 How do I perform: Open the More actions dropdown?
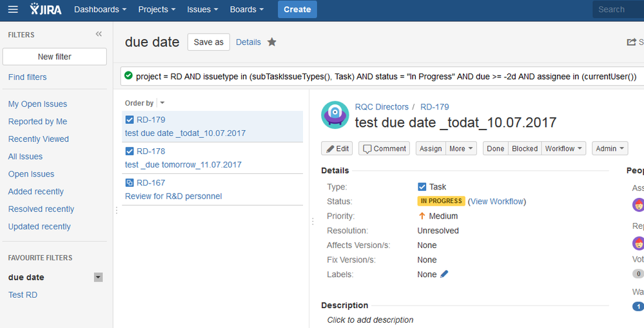click(x=461, y=149)
